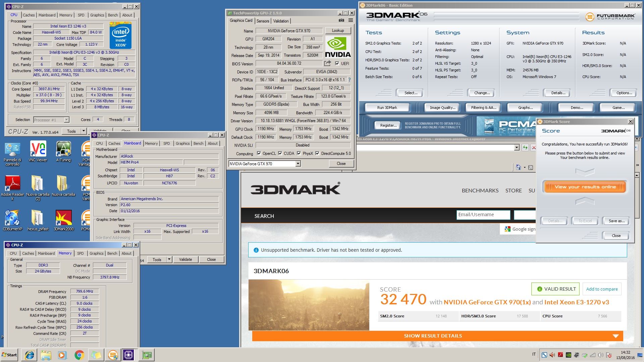The height and width of the screenshot is (362, 644).
Task: Toggle DirectCompute 5.0 checkbox
Action: (x=317, y=154)
